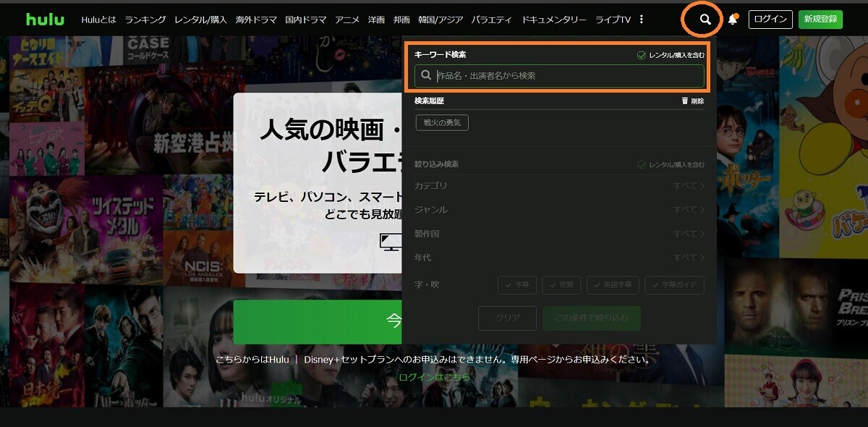
Task: Expand the 年代 filter row
Action: coord(559,258)
